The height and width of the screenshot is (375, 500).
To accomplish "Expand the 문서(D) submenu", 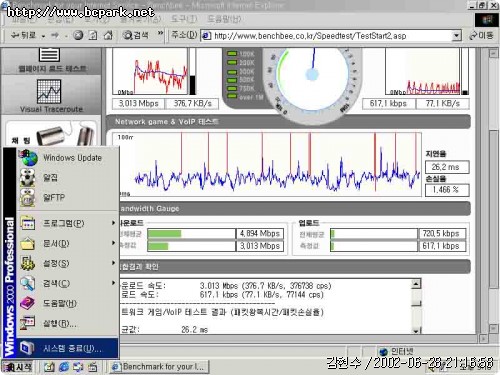I will pyautogui.click(x=68, y=243).
